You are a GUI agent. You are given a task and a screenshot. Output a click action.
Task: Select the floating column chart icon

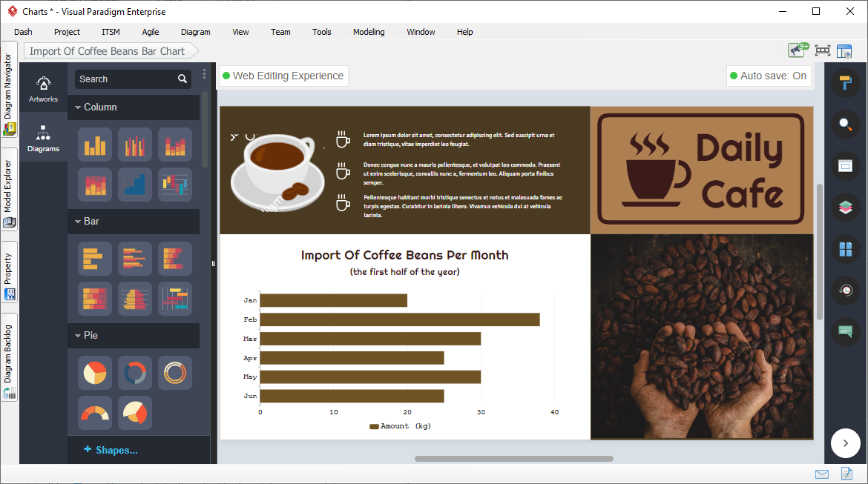tap(175, 185)
